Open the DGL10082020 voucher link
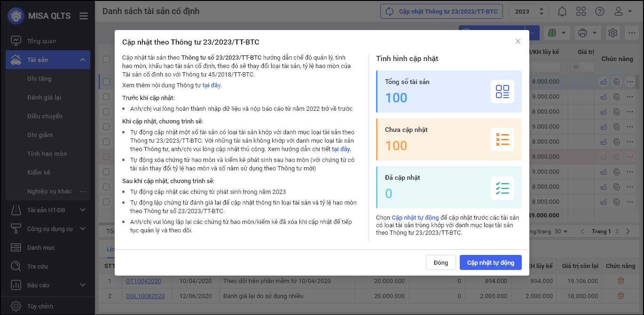Image resolution: width=644 pixels, height=315 pixels. point(145,296)
